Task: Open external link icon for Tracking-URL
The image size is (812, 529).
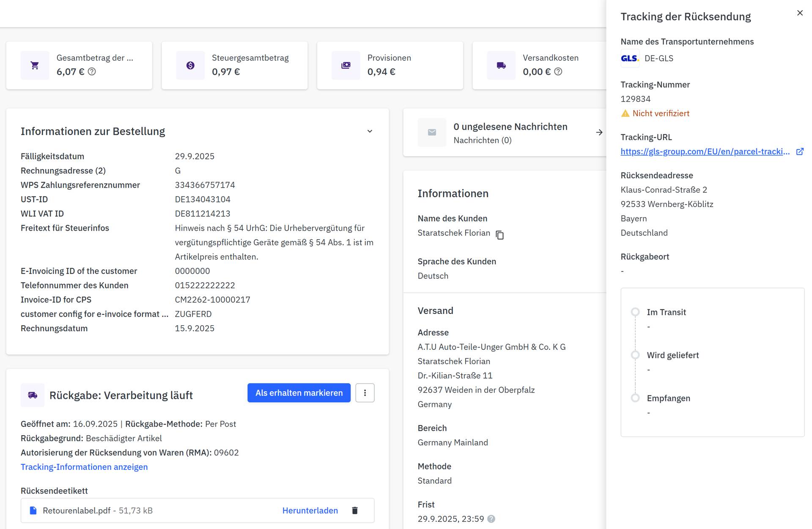Action: click(799, 152)
